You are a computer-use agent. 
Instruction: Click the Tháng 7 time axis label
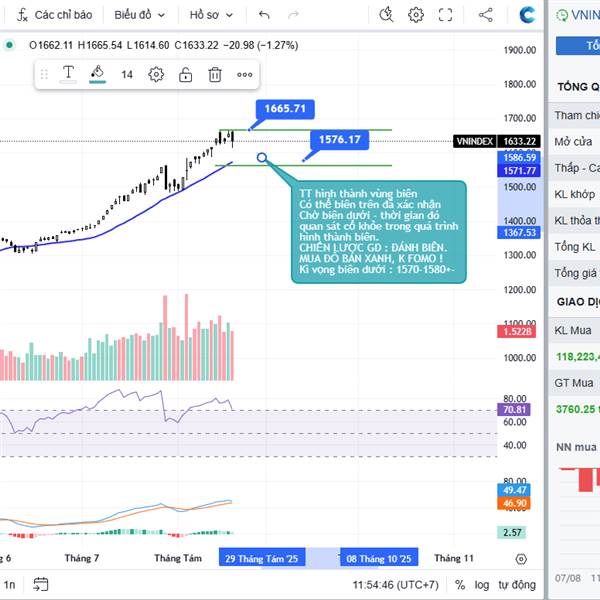click(x=82, y=558)
